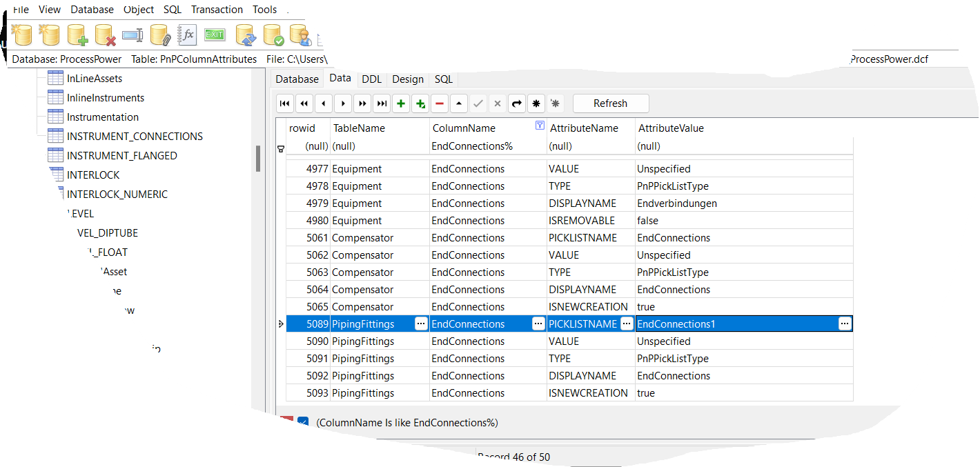Switch to the DDL tab
Viewport: 980px width, 467px height.
click(371, 79)
